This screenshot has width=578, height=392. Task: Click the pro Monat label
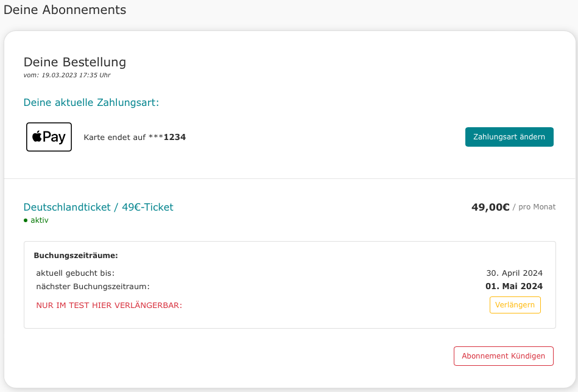tap(537, 207)
